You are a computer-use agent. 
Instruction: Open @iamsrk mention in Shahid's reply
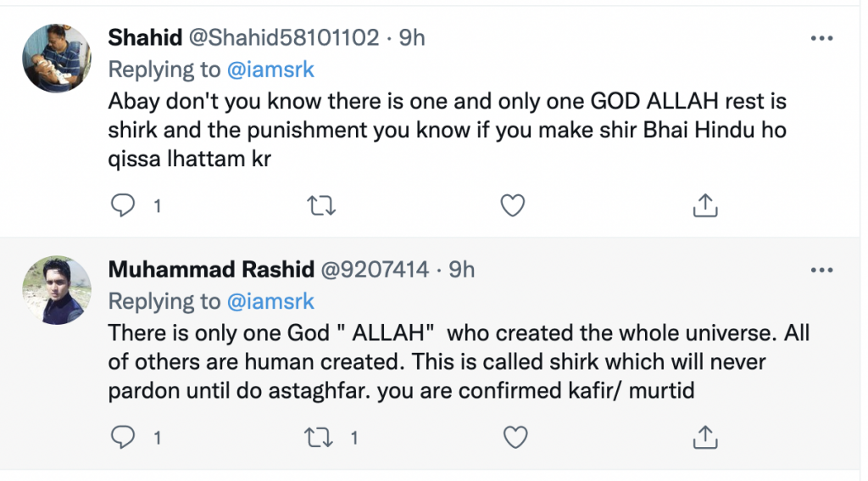coord(269,69)
